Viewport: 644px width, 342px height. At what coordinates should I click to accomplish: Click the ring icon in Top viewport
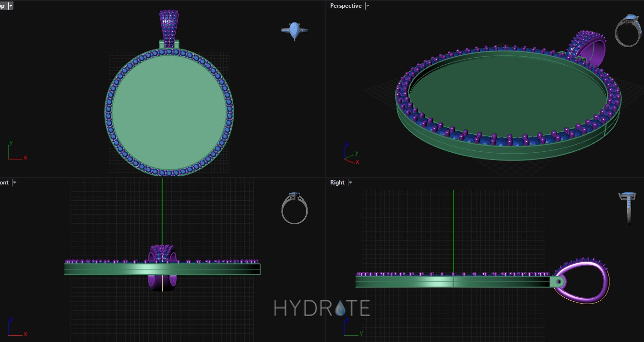tap(294, 31)
